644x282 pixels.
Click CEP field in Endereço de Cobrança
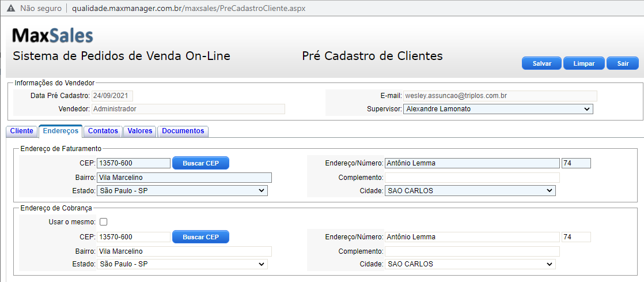(134, 237)
